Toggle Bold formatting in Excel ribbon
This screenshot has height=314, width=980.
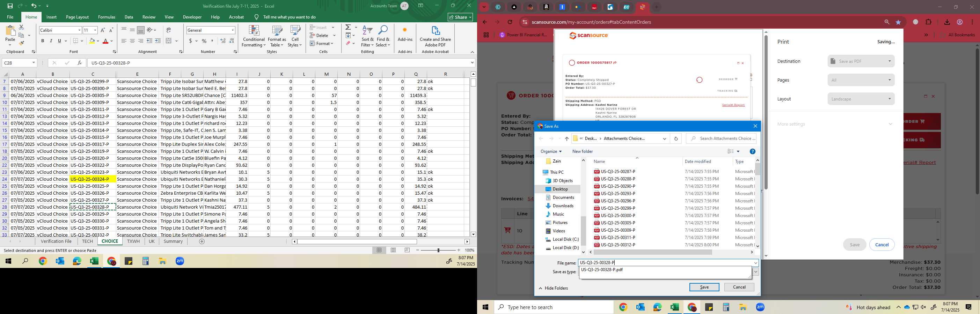coord(43,41)
